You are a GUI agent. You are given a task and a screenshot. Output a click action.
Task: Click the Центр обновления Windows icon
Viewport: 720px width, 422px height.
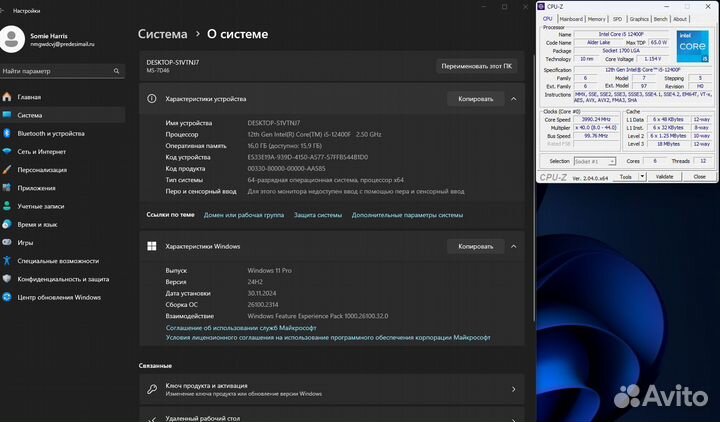[8, 297]
